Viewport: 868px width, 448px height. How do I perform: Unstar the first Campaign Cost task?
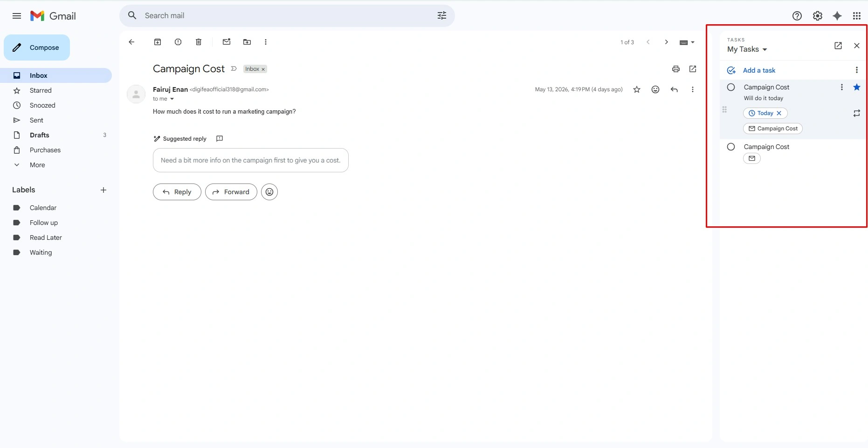[x=857, y=87]
